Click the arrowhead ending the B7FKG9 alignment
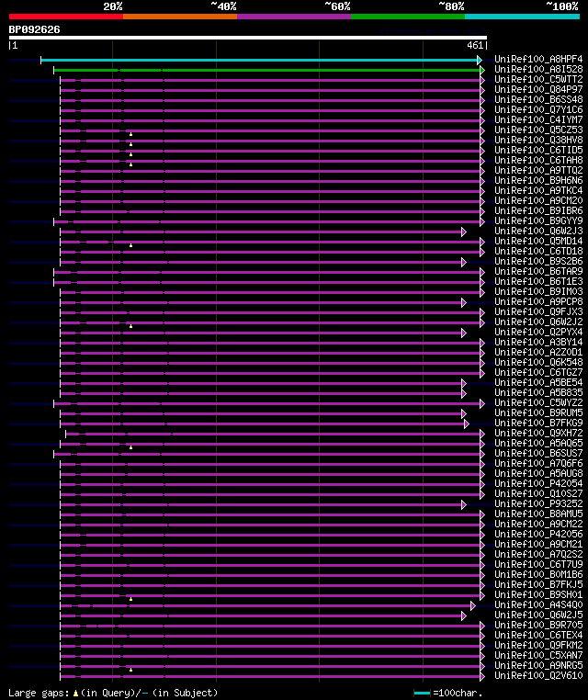 click(467, 423)
